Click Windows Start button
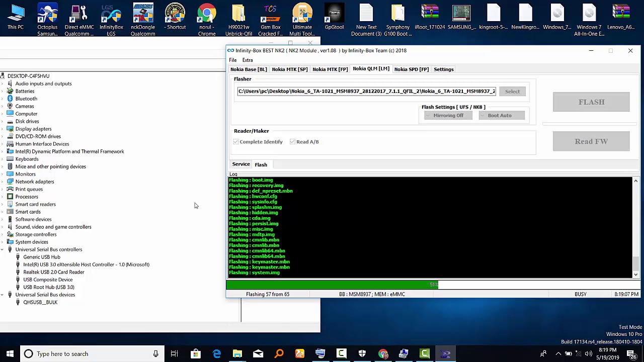644x362 pixels. 10,353
